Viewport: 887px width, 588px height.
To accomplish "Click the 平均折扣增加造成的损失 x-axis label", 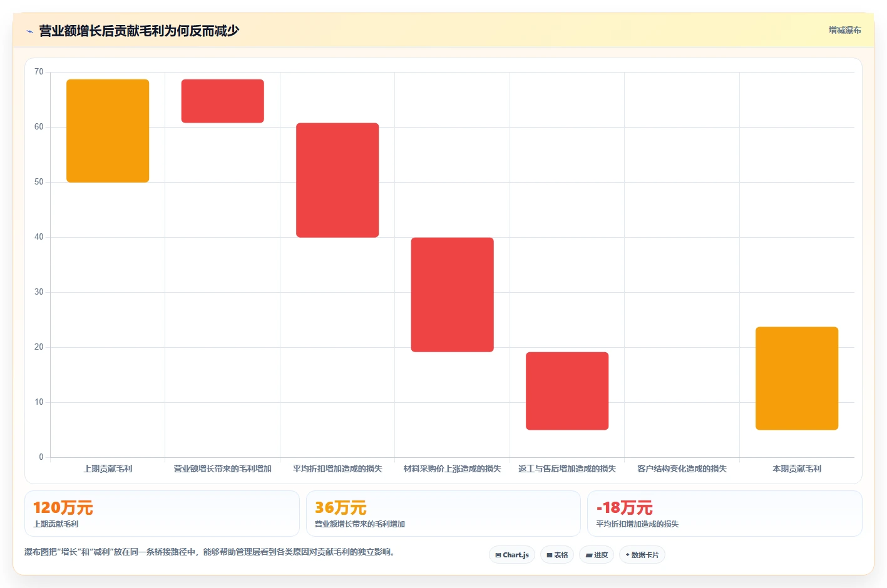I will [337, 469].
